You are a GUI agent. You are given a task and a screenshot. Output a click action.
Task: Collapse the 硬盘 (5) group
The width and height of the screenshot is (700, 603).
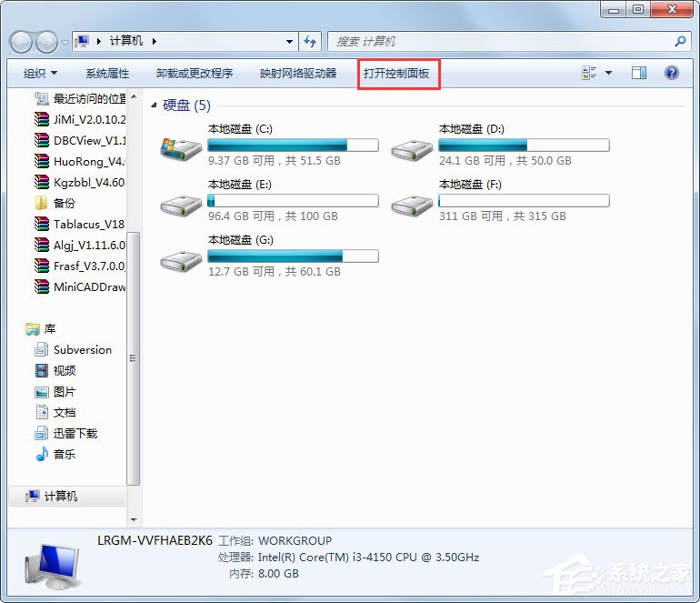[x=154, y=106]
